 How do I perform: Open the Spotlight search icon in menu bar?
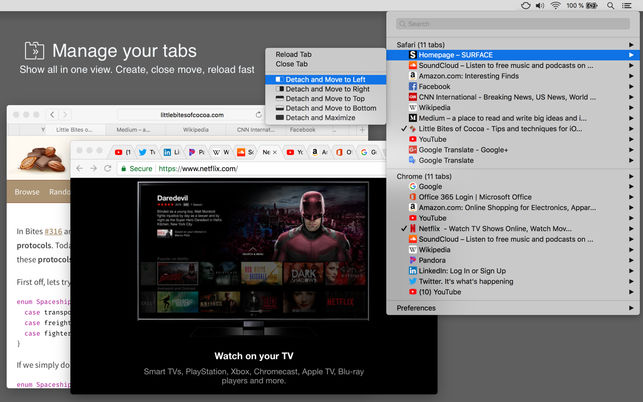611,5
